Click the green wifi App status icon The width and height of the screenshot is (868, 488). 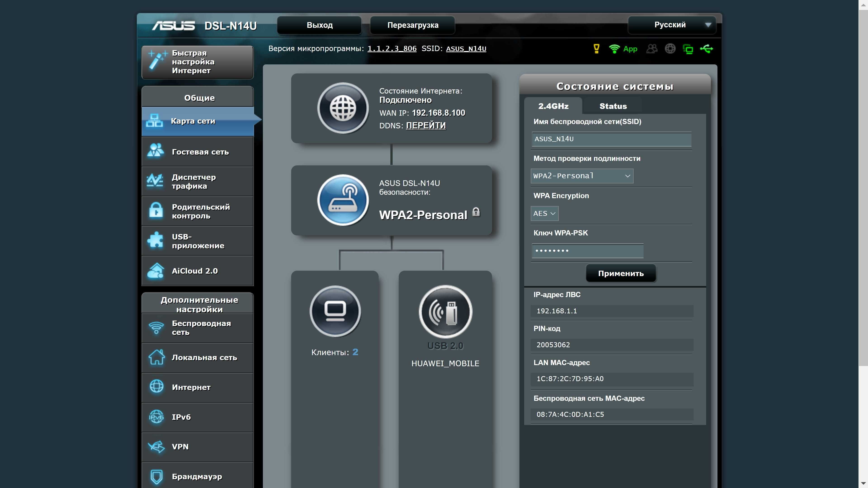[614, 49]
